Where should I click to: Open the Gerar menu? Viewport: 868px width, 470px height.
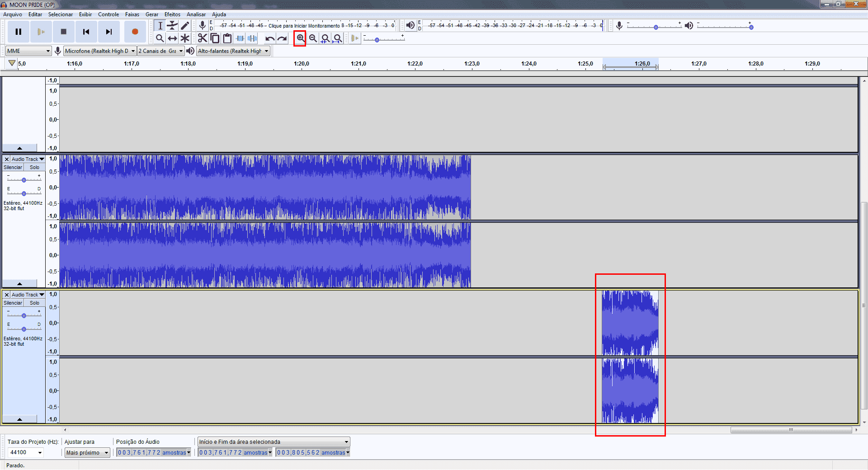(152, 14)
